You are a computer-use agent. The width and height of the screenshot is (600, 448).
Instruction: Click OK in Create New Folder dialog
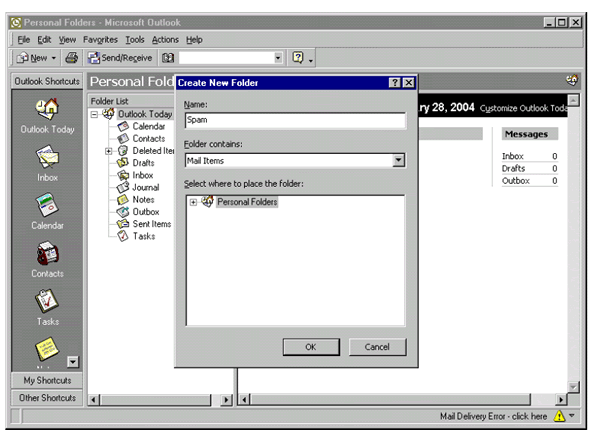[x=311, y=347]
